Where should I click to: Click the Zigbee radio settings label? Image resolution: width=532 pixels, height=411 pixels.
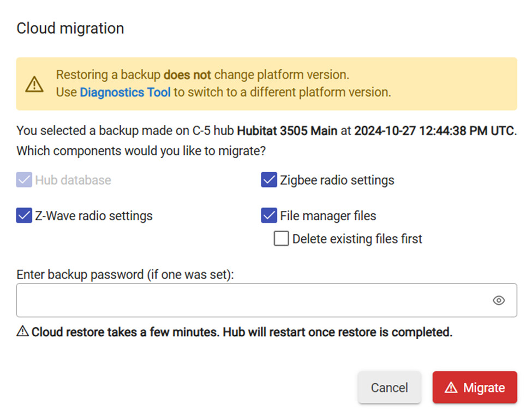[x=337, y=180]
